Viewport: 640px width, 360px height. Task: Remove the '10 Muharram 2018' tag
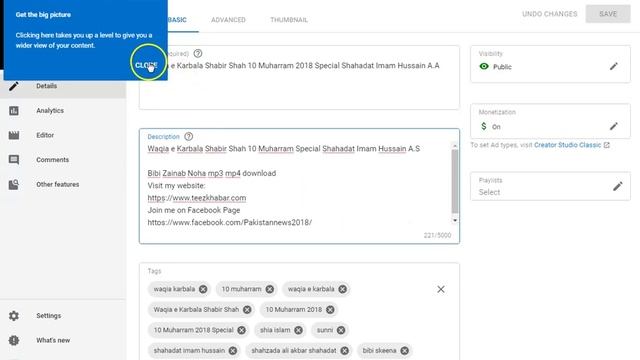point(330,310)
